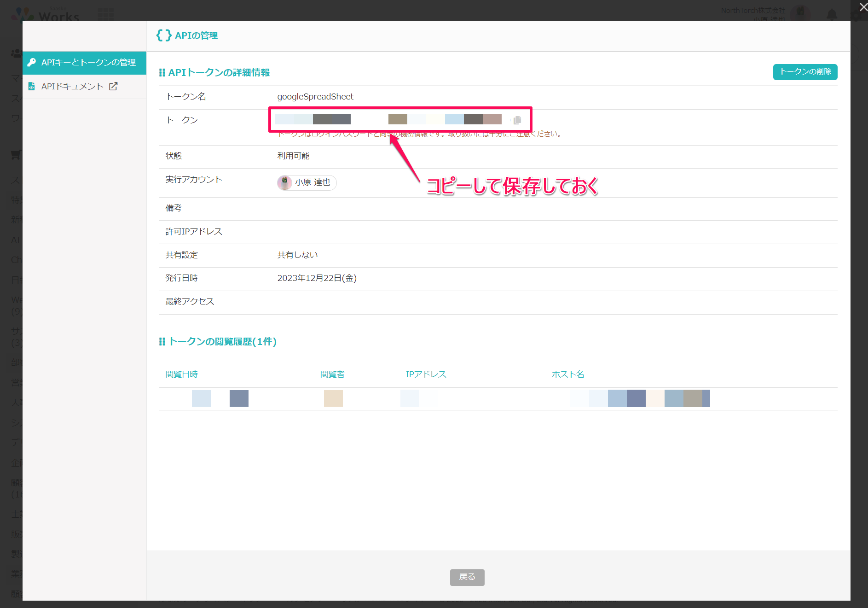Click the external link icon beside APIドキュメント
868x608 pixels.
click(x=113, y=86)
